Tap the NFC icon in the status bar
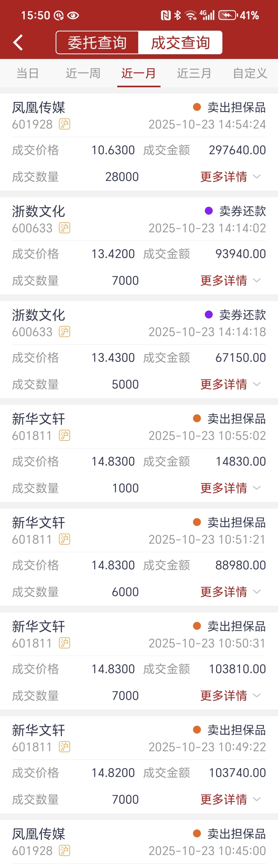 pos(166,15)
